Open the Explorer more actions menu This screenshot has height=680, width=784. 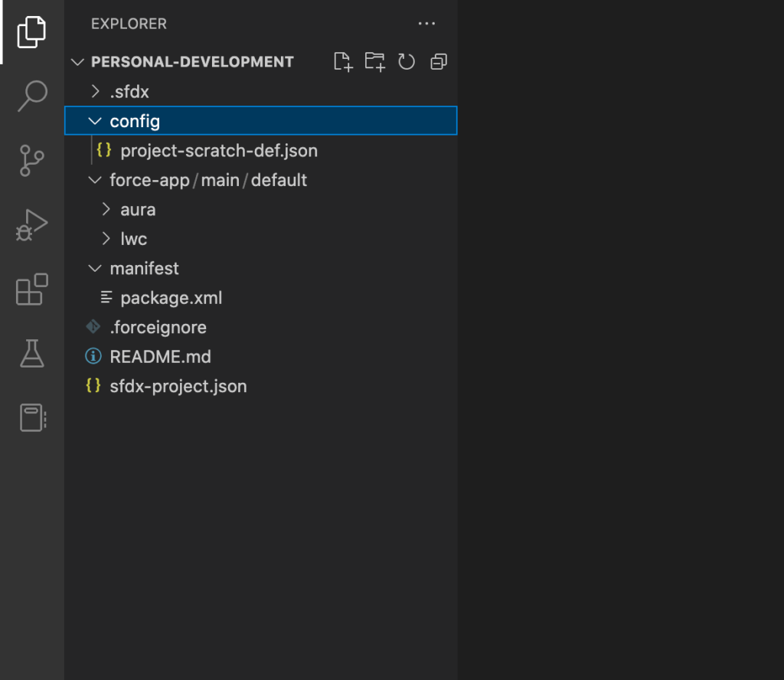coord(426,24)
